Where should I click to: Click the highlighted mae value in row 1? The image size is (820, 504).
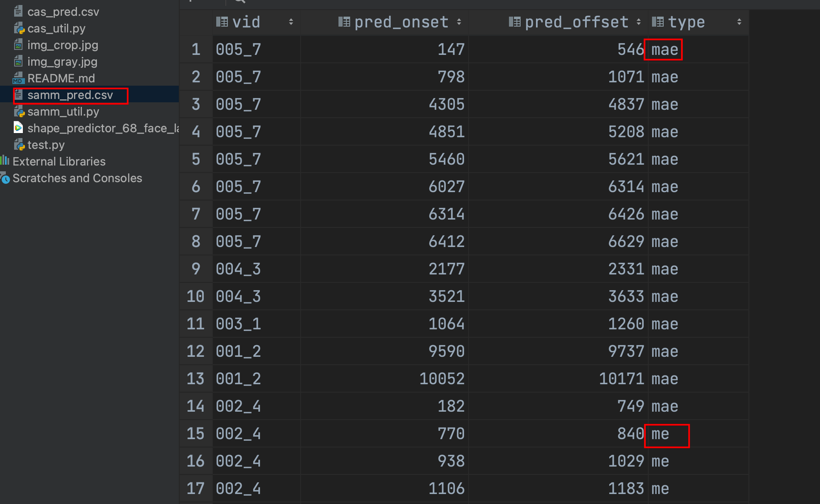663,49
